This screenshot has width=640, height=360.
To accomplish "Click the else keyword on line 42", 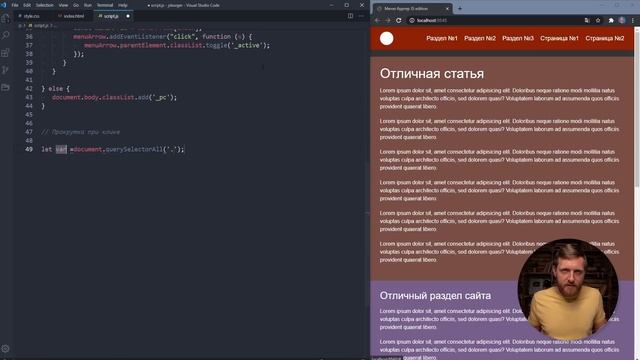I will pyautogui.click(x=55, y=89).
